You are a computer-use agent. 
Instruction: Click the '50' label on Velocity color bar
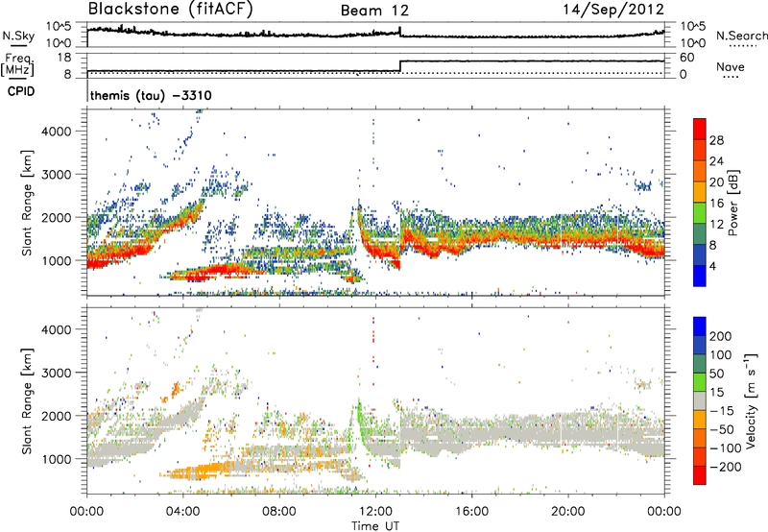[x=716, y=374]
